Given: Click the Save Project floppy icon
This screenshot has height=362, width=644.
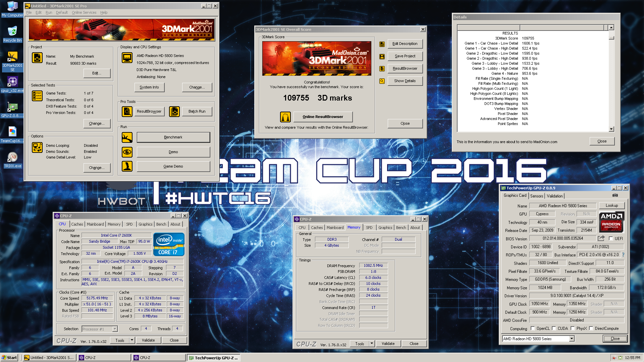Looking at the screenshot, I should [382, 56].
